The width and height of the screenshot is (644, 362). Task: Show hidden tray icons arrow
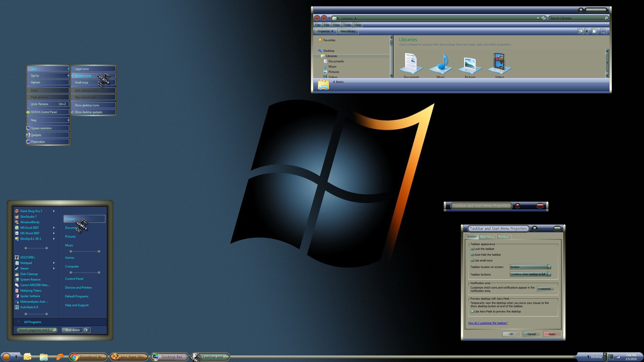tap(611, 357)
